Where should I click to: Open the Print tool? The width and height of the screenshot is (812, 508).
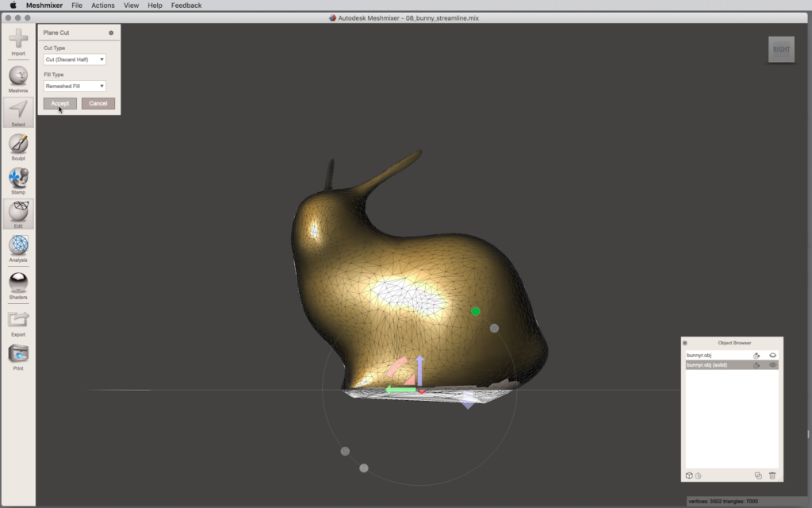[x=18, y=353]
